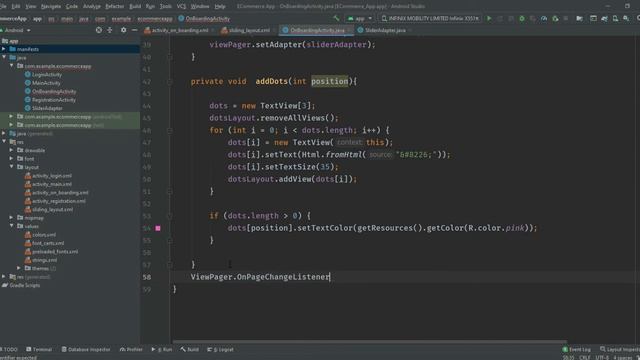The width and height of the screenshot is (640, 360).
Task: Open the Profiler tool window
Action: pos(131,349)
